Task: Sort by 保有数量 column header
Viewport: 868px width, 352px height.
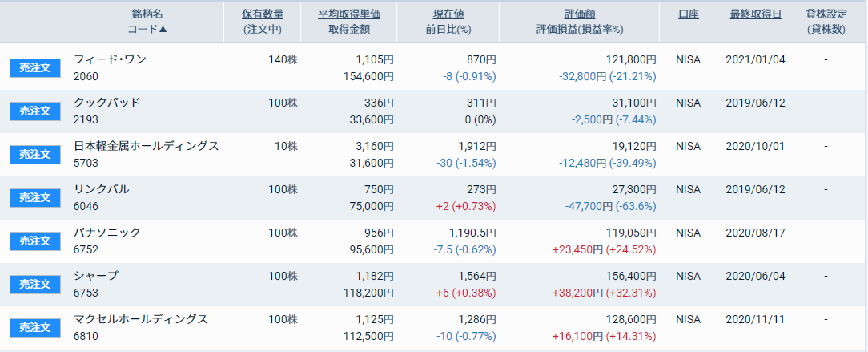Action: tap(263, 14)
